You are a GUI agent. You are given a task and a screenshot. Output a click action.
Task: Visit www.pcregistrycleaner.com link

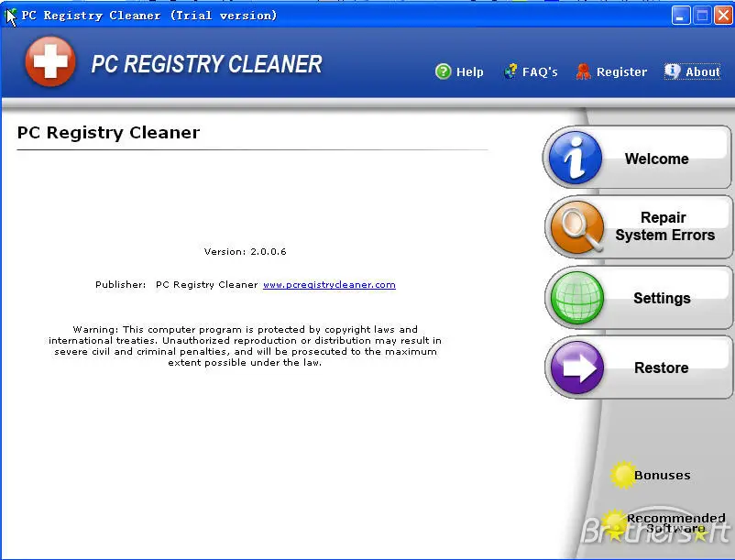329,284
